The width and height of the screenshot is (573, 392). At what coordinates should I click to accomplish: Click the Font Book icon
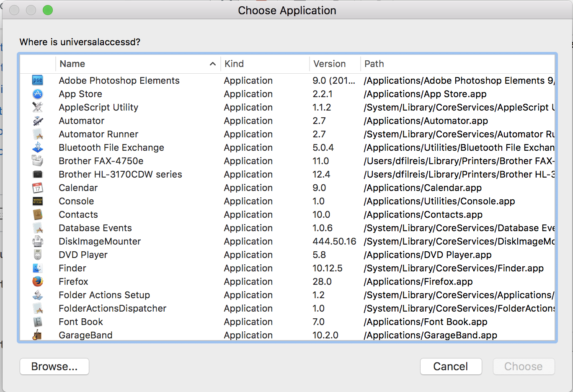coord(38,322)
